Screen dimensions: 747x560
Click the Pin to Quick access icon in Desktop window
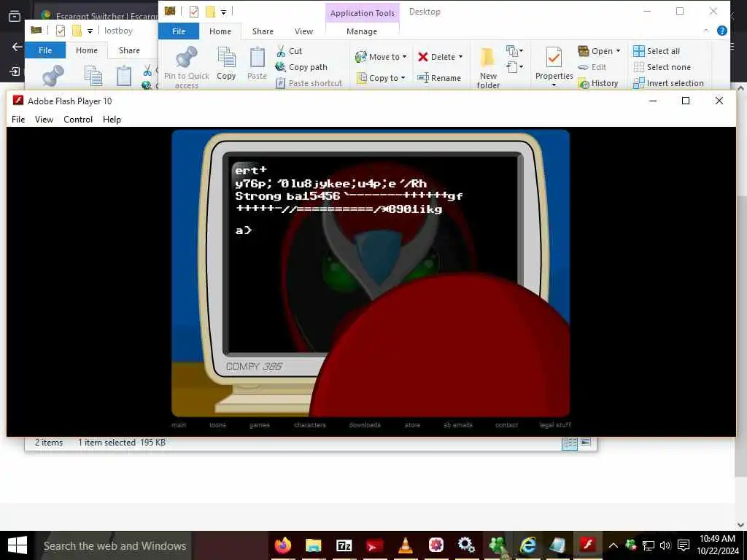(186, 57)
